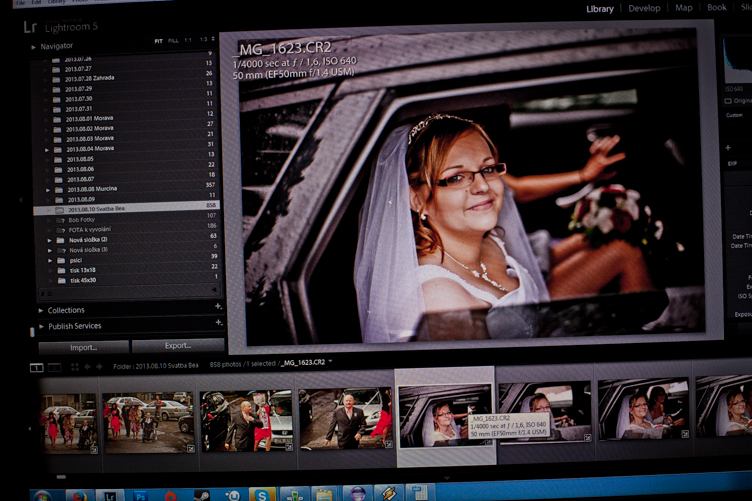752x501 pixels.
Task: Click the Import... button
Action: [83, 348]
